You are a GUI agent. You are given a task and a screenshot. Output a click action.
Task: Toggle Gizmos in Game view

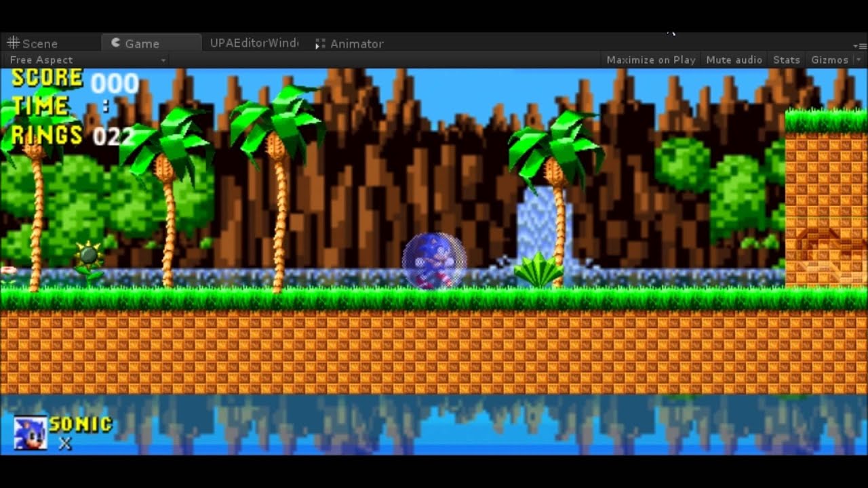[x=829, y=60]
